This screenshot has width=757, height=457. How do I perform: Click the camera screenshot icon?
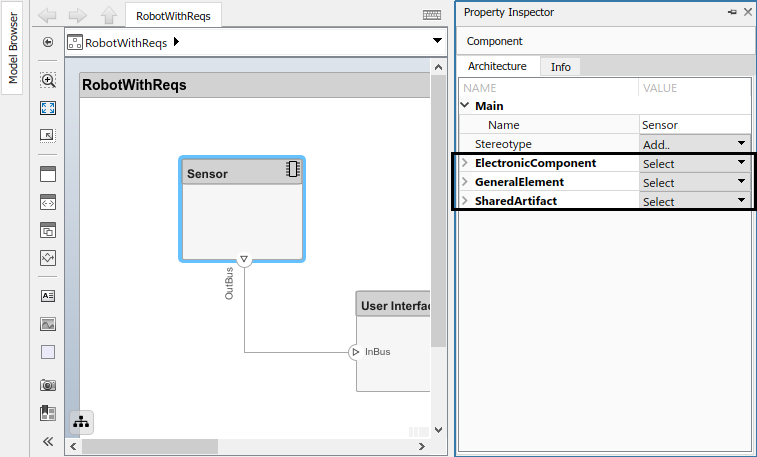(x=48, y=385)
